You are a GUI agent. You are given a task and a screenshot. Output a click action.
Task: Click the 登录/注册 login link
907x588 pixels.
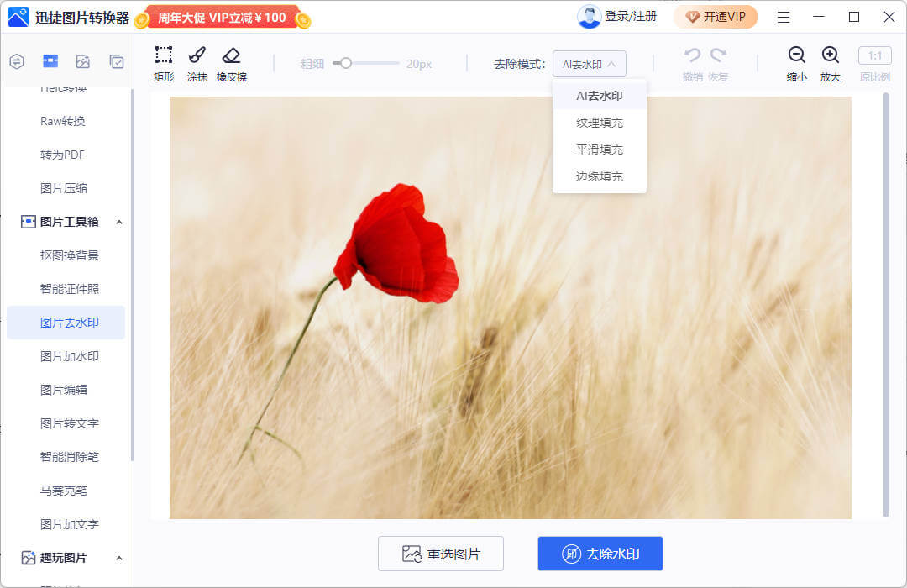click(631, 17)
